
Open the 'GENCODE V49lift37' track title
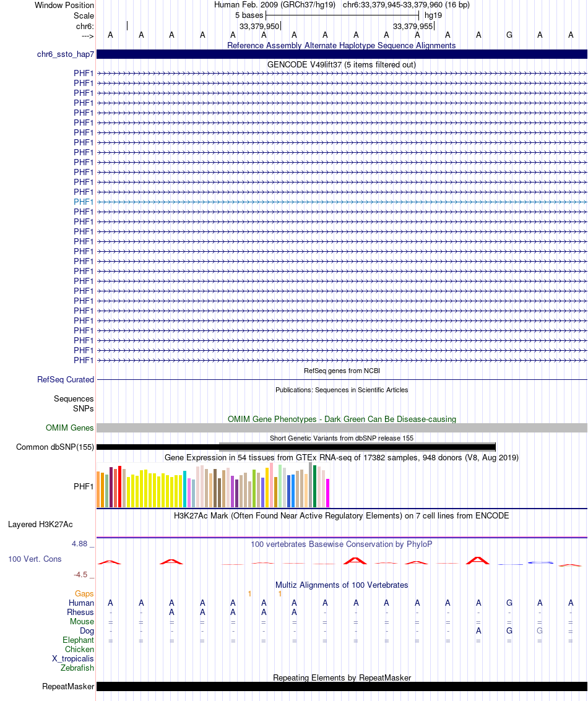(x=342, y=65)
